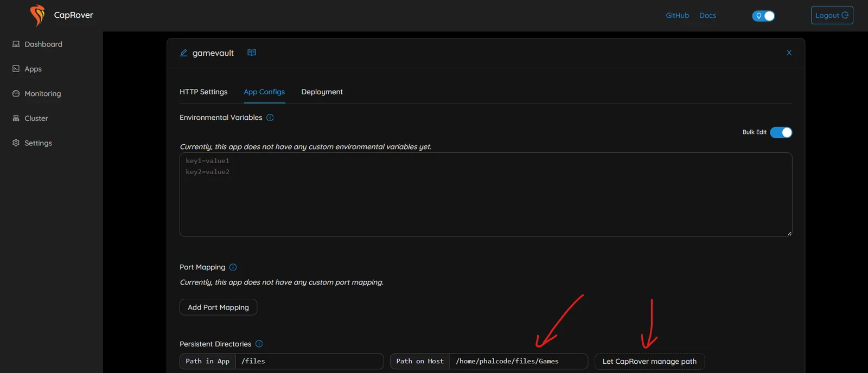The height and width of the screenshot is (373, 868).
Task: Open Settings in the sidebar
Action: pyautogui.click(x=33, y=143)
